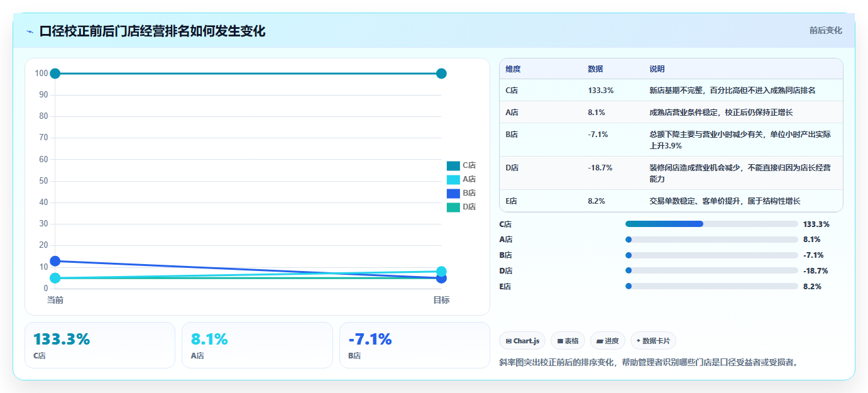Image resolution: width=868 pixels, height=393 pixels.
Task: Click the 8.1% A店 data card
Action: pyautogui.click(x=257, y=345)
